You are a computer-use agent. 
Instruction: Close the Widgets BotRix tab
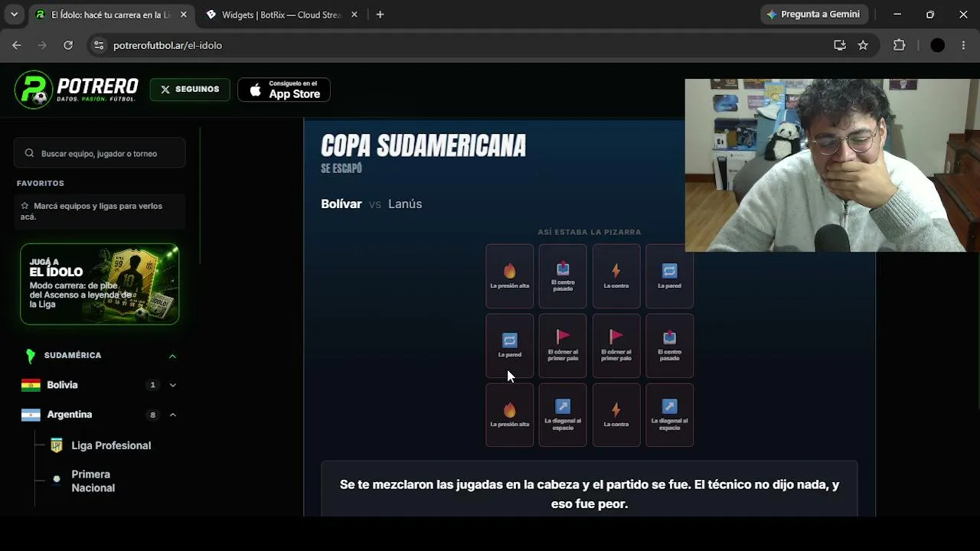click(x=354, y=15)
